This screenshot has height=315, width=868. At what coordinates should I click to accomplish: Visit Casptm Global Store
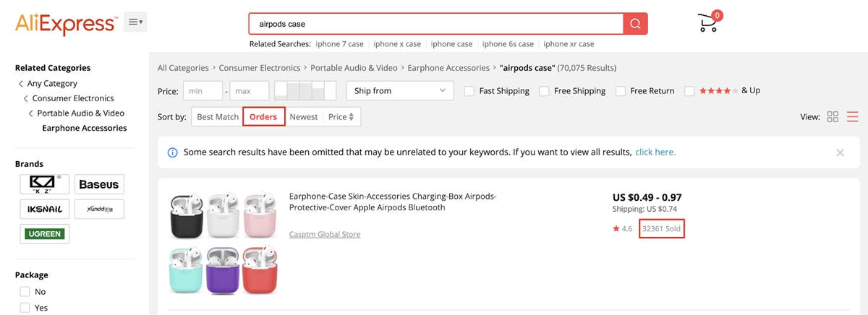(x=324, y=234)
